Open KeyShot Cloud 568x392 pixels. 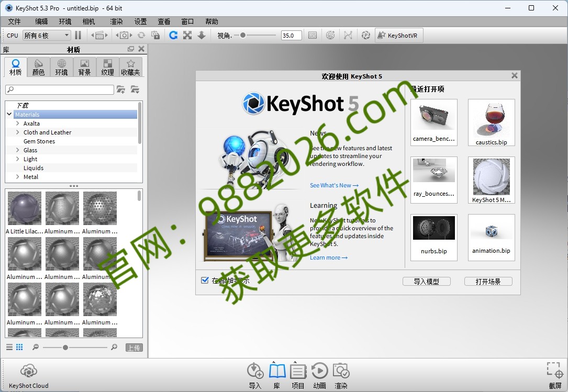tap(29, 376)
